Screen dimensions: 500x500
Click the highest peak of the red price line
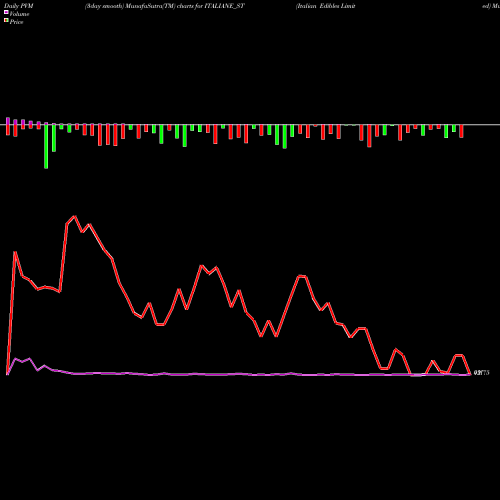coord(75,217)
